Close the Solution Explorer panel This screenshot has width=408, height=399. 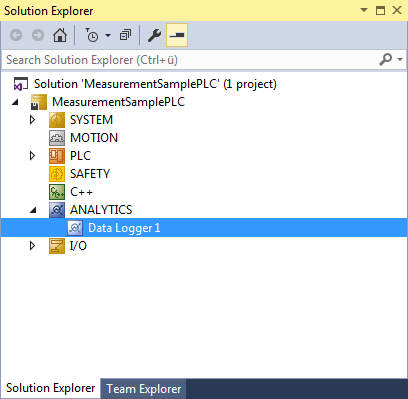click(x=397, y=10)
